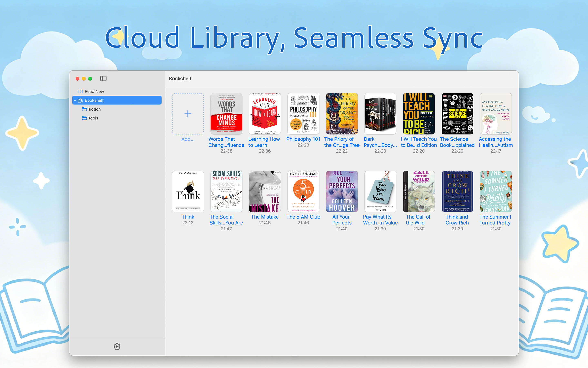The image size is (588, 368).
Task: Collapse the Bookshelf tree chevron
Action: tap(75, 100)
